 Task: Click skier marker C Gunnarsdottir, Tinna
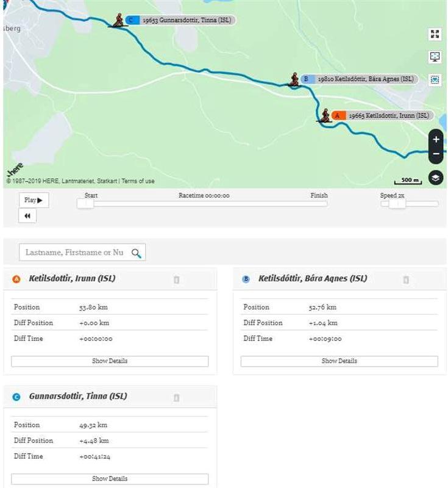118,20
